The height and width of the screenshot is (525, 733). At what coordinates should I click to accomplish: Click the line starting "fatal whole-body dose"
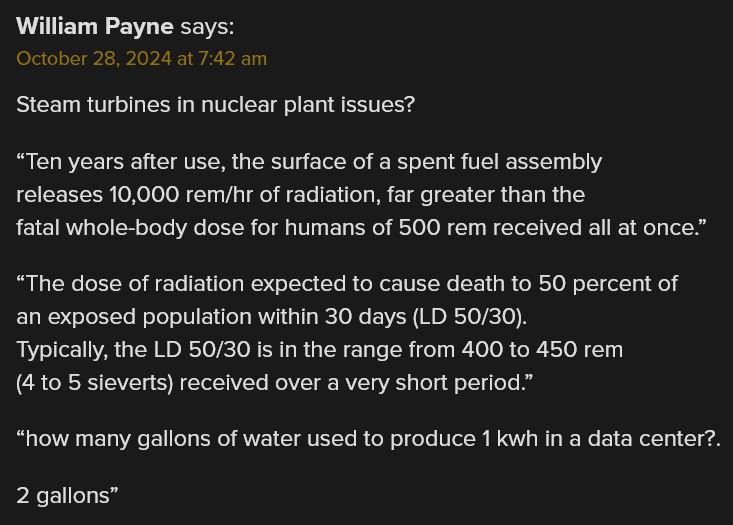361,228
